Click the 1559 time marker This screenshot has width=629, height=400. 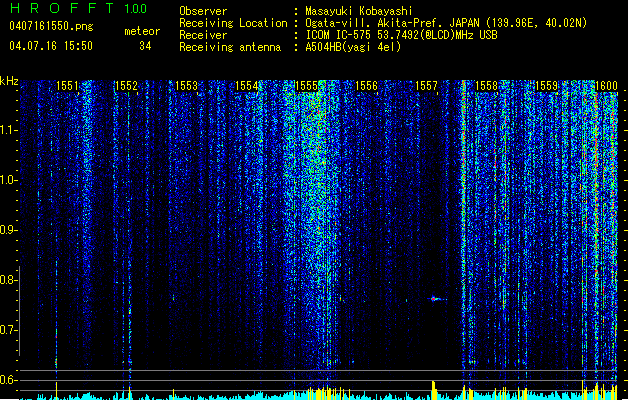coord(546,86)
